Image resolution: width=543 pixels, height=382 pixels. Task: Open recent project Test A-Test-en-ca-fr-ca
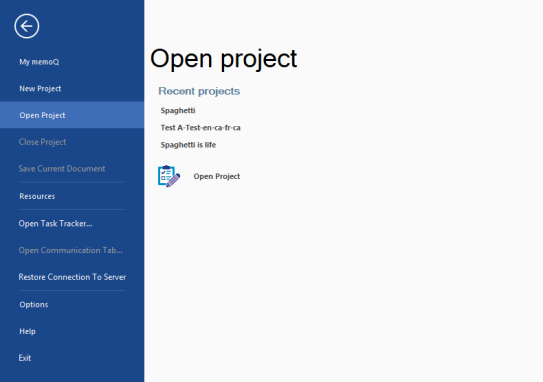click(x=201, y=127)
